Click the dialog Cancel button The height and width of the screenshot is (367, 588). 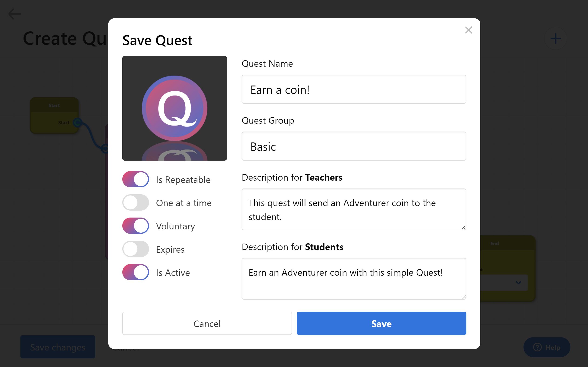coord(207,323)
